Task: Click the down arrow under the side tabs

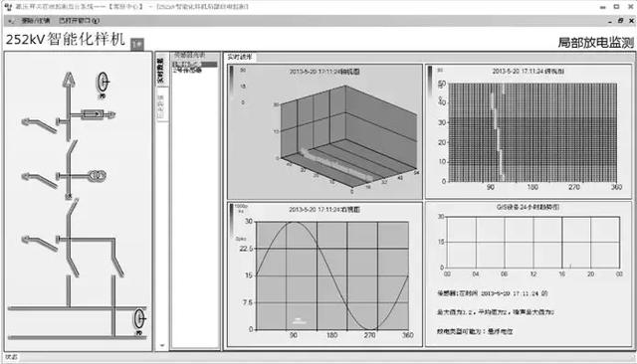Action: click(162, 345)
